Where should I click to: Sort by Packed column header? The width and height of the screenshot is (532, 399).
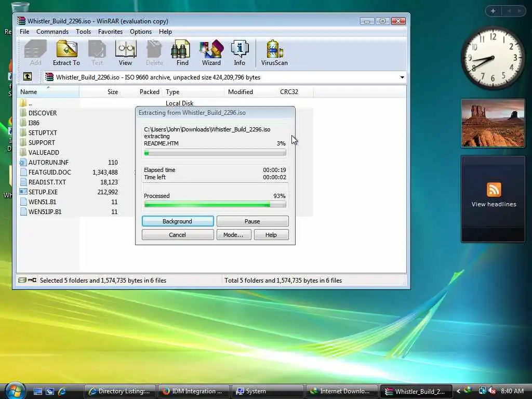tap(141, 91)
